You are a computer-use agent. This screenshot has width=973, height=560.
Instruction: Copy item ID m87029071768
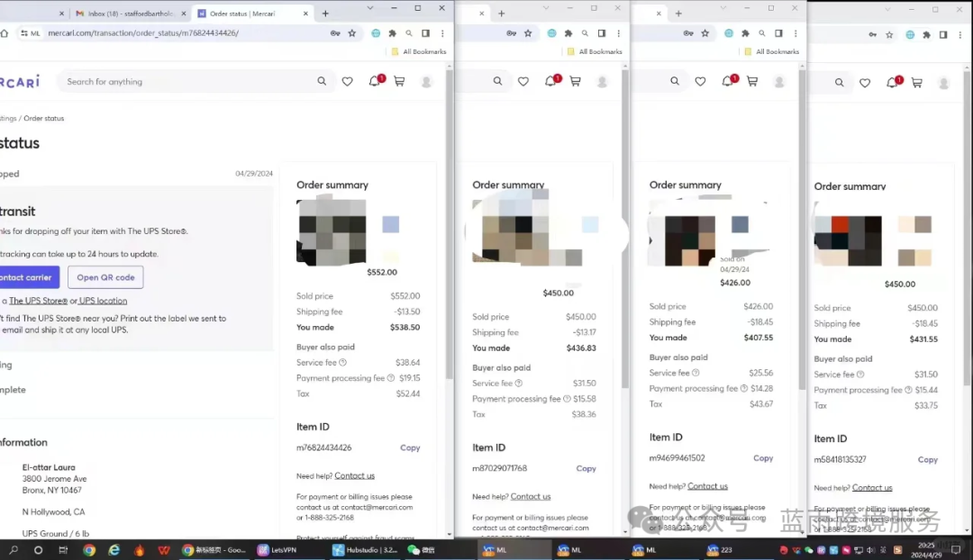click(586, 468)
